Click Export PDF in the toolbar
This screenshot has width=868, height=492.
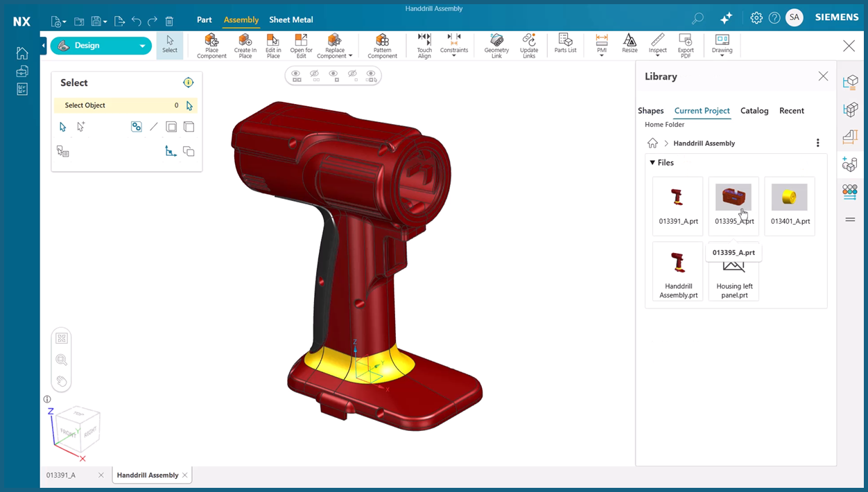686,46
